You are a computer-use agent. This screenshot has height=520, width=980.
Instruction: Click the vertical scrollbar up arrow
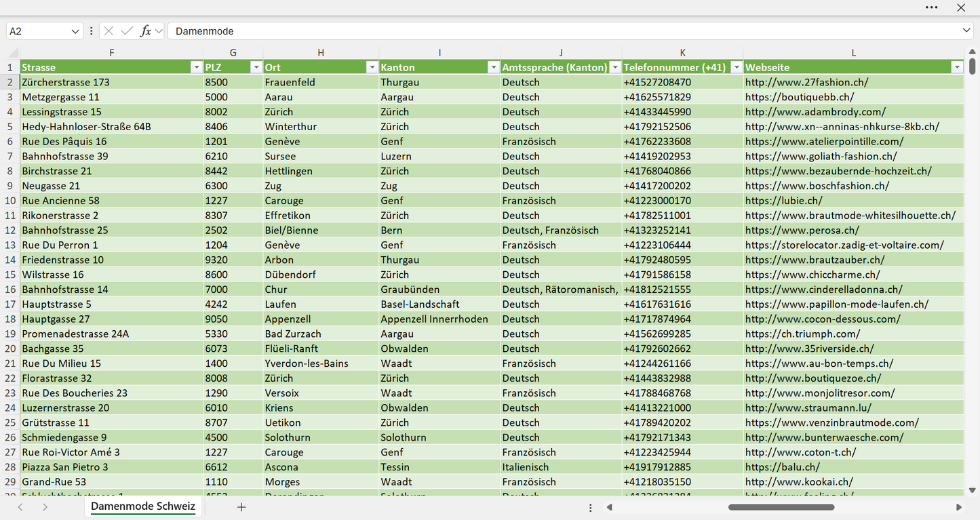(x=972, y=52)
